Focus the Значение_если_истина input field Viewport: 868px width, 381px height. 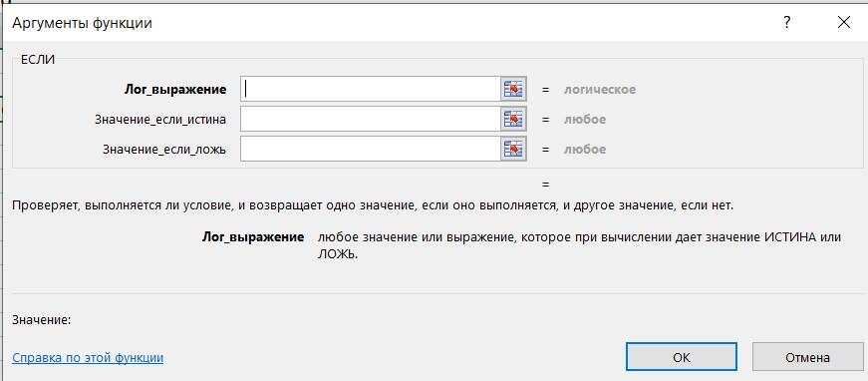(x=371, y=119)
